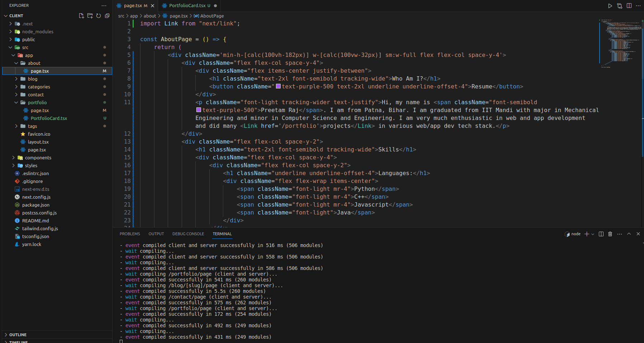This screenshot has width=644, height=343.
Task: Open package.json file
Action: tap(35, 205)
